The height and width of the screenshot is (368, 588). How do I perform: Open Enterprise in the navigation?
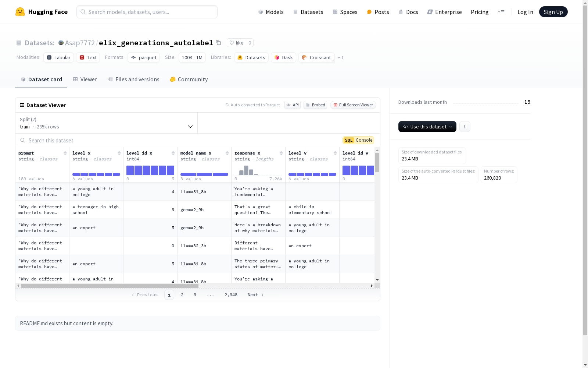445,12
